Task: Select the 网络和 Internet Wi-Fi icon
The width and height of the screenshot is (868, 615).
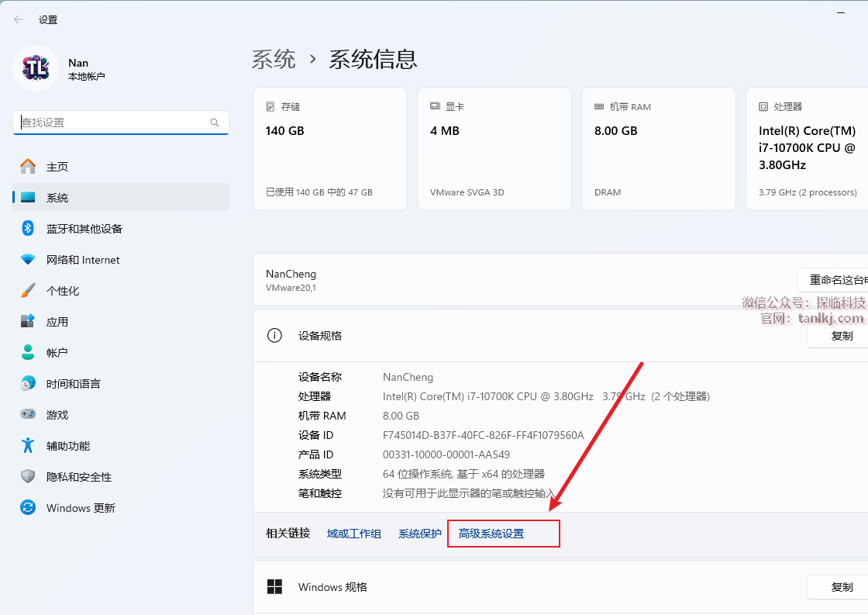Action: pyautogui.click(x=28, y=260)
